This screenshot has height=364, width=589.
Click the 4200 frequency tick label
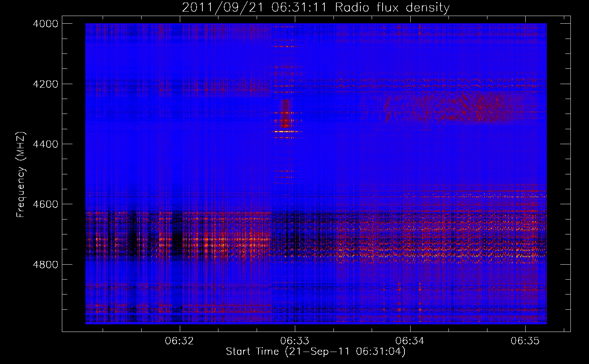[x=46, y=84]
